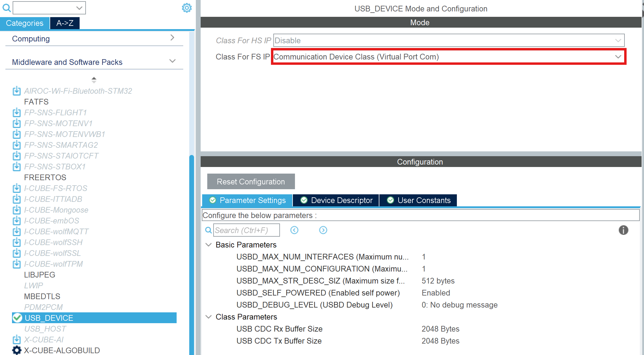Screen dimensions: 644x355
Task: Click green check on USB_DEVICE item
Action: pos(17,318)
